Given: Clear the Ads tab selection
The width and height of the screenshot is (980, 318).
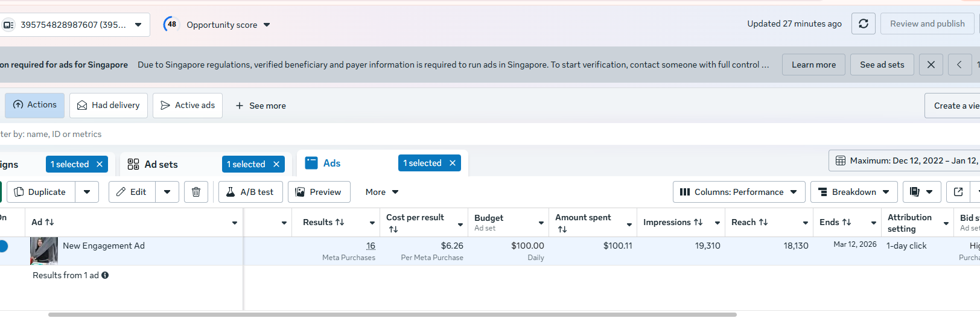Looking at the screenshot, I should pos(452,163).
